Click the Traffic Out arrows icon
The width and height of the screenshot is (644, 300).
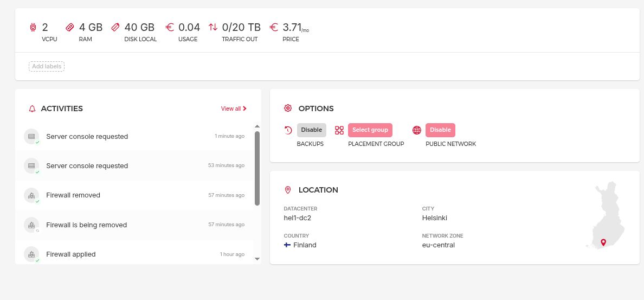pyautogui.click(x=213, y=27)
